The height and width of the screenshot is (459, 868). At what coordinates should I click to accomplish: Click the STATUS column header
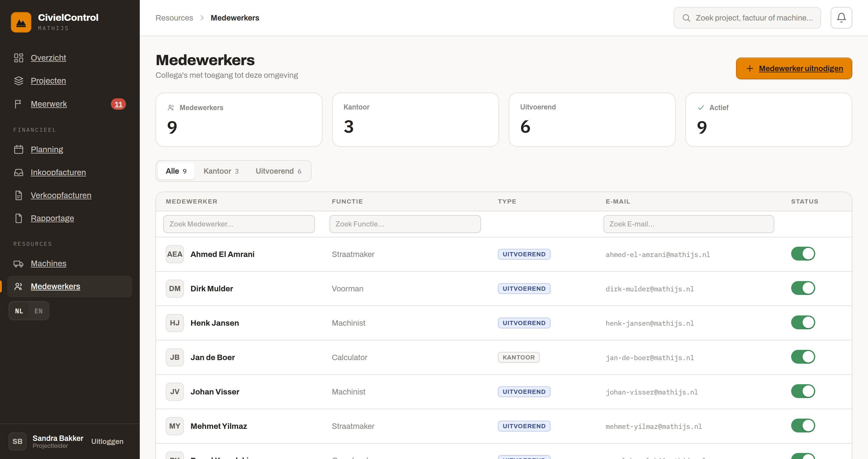tap(804, 201)
